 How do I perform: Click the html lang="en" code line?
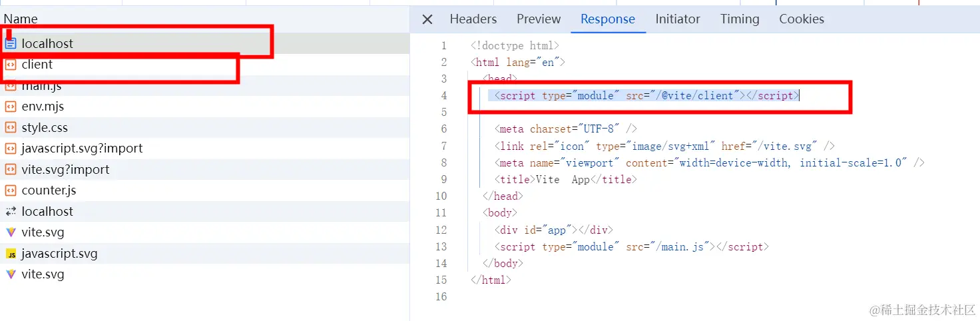517,63
